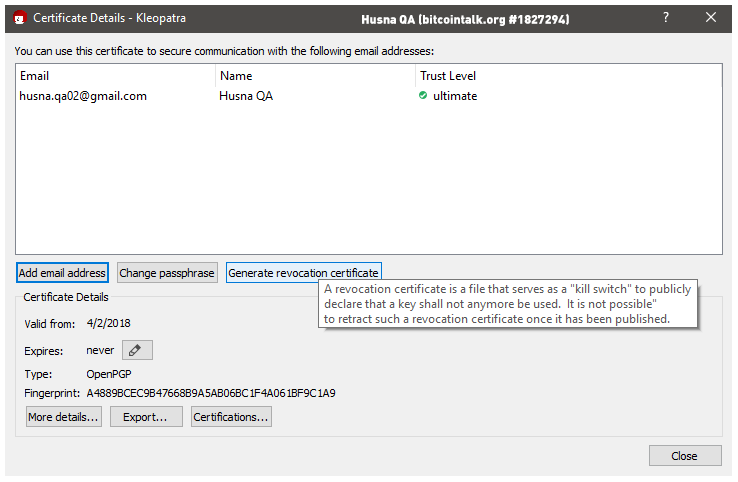The width and height of the screenshot is (738, 482).
Task: Click Generate revocation certificate button
Action: point(304,273)
